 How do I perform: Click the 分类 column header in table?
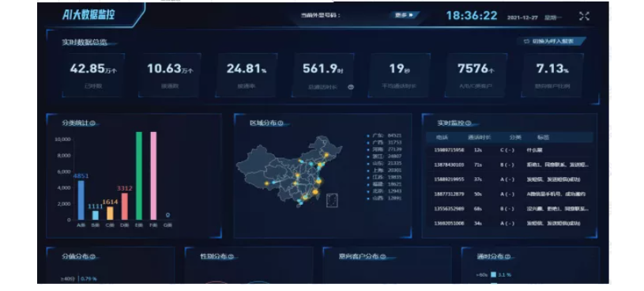(515, 138)
